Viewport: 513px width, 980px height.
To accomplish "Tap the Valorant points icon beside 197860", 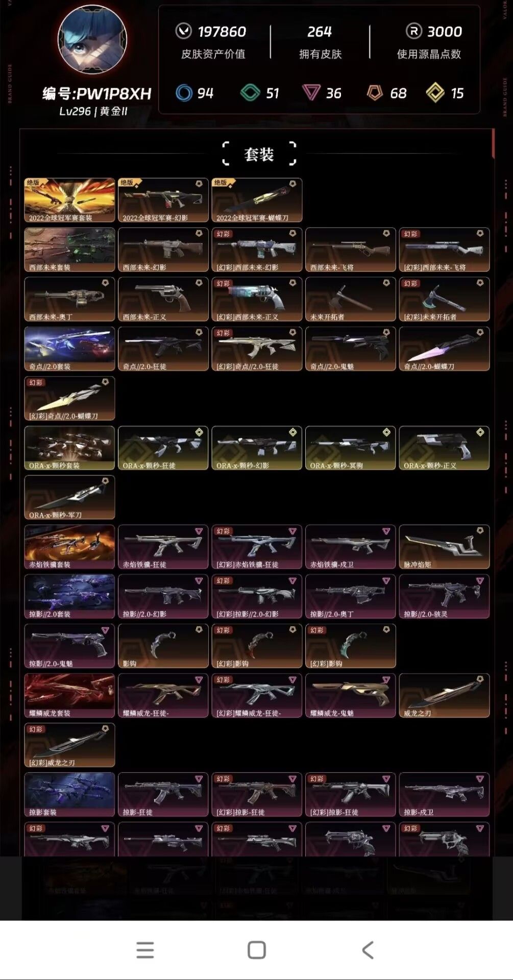I will pos(184,31).
